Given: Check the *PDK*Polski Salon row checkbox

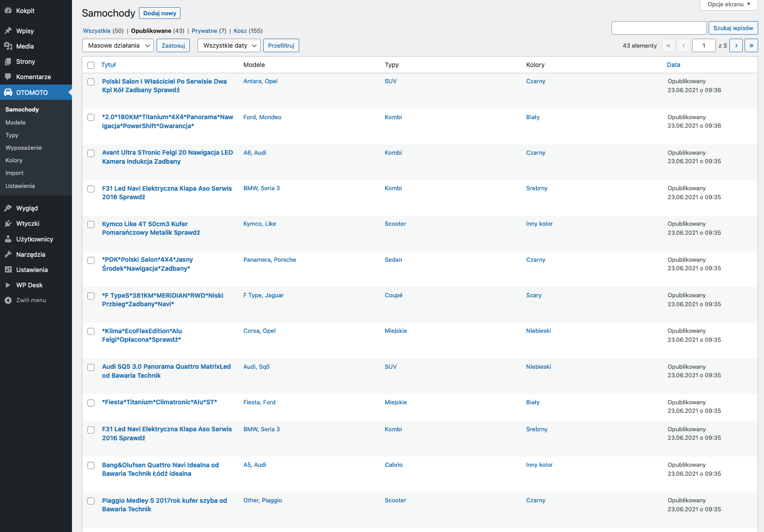Looking at the screenshot, I should coord(91,260).
